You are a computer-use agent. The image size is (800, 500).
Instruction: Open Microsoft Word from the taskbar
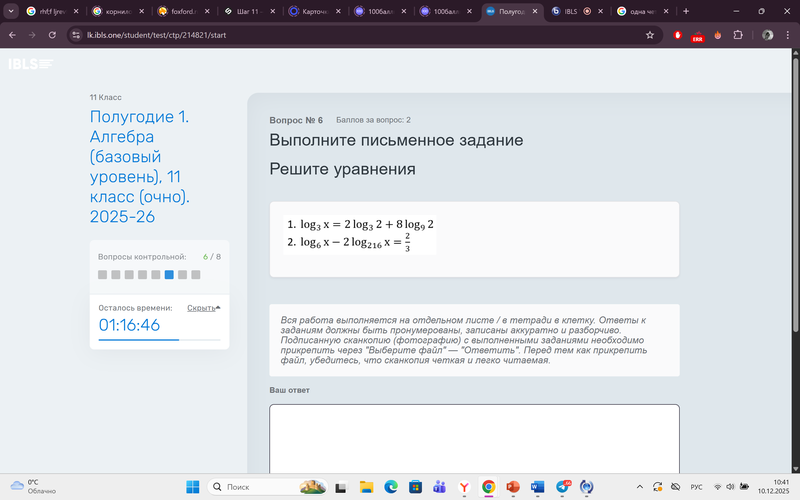tap(538, 486)
